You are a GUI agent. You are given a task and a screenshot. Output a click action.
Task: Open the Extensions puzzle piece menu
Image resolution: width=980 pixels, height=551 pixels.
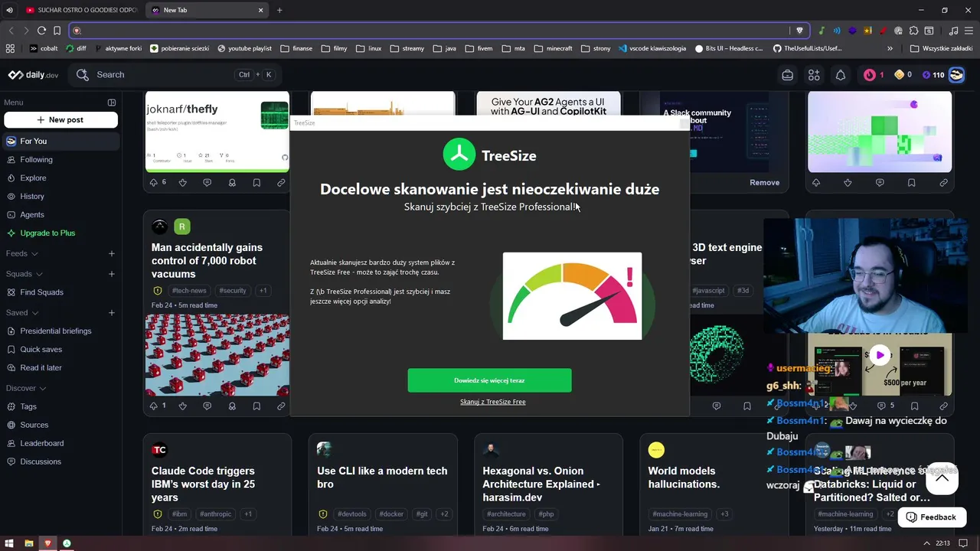pyautogui.click(x=914, y=31)
